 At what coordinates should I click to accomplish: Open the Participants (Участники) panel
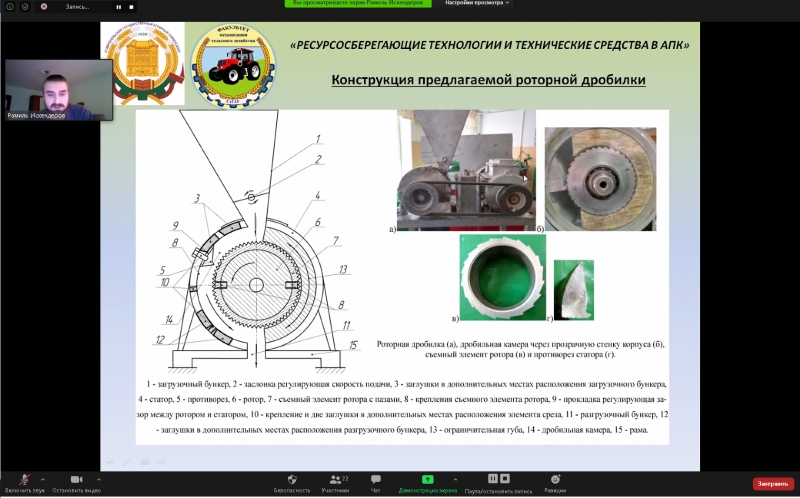coord(335,483)
